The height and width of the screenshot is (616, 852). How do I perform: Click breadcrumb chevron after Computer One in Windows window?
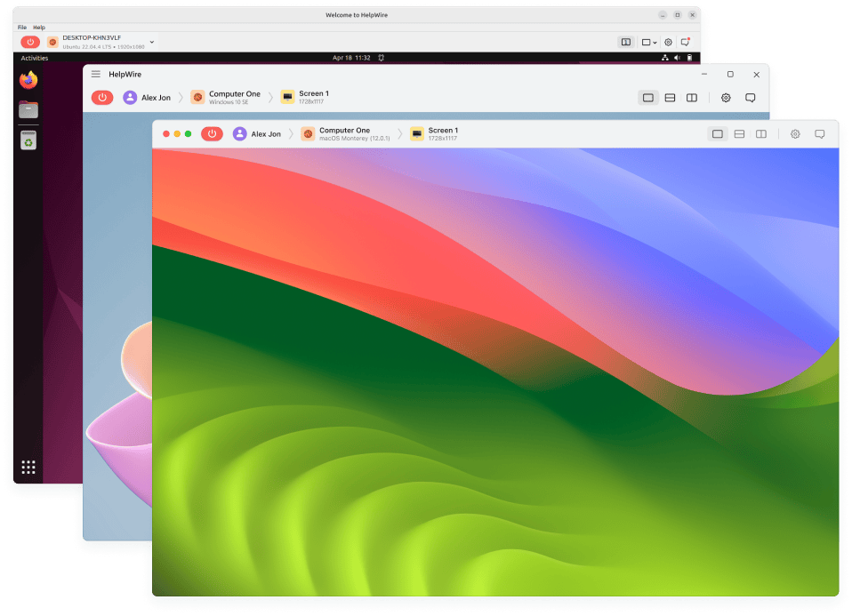pos(270,98)
